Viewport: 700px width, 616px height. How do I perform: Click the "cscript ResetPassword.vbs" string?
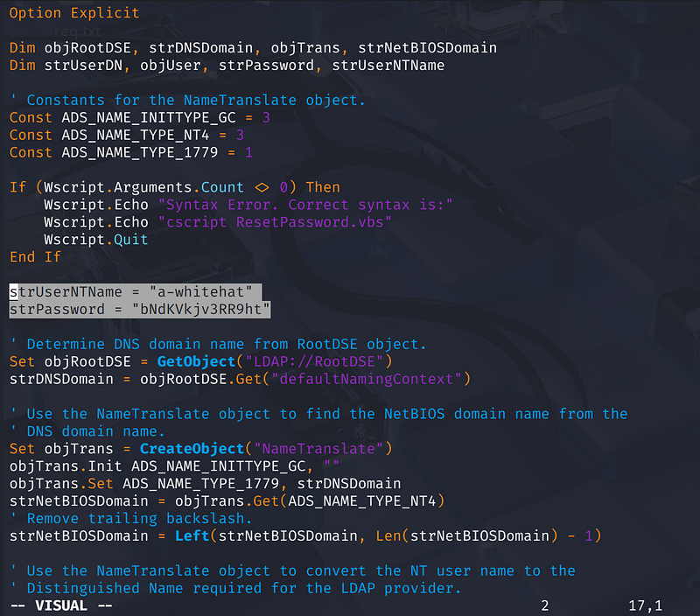pos(275,222)
